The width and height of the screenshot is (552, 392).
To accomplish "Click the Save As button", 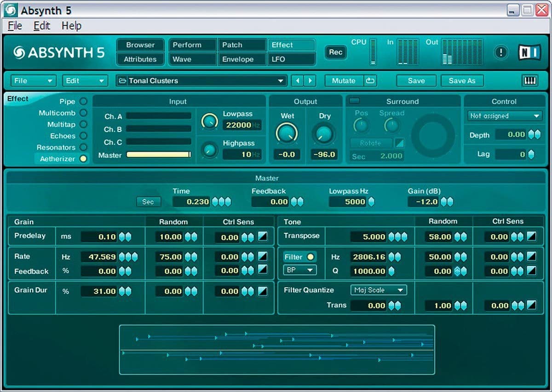I will pos(462,81).
